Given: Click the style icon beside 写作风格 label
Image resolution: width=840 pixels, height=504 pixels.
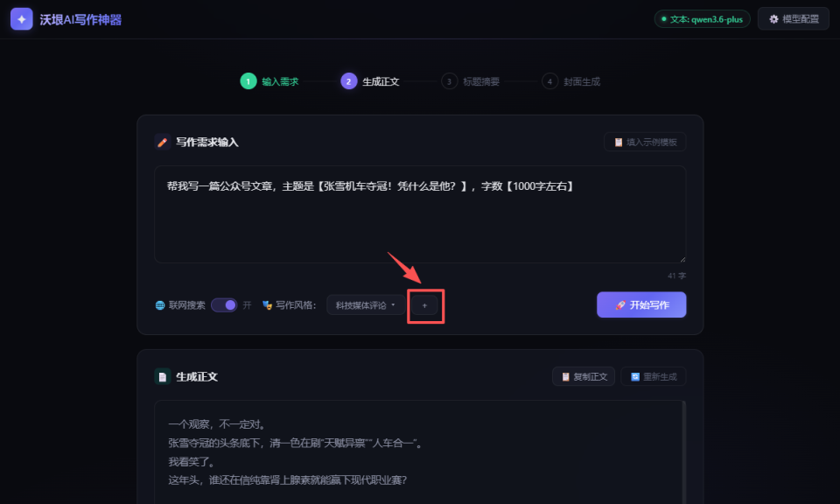Looking at the screenshot, I should [268, 304].
